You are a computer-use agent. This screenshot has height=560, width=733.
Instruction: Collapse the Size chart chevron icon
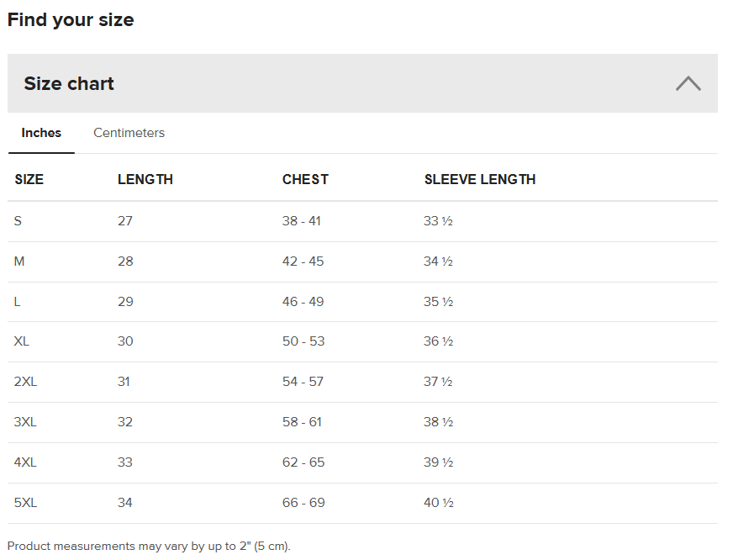tap(688, 83)
